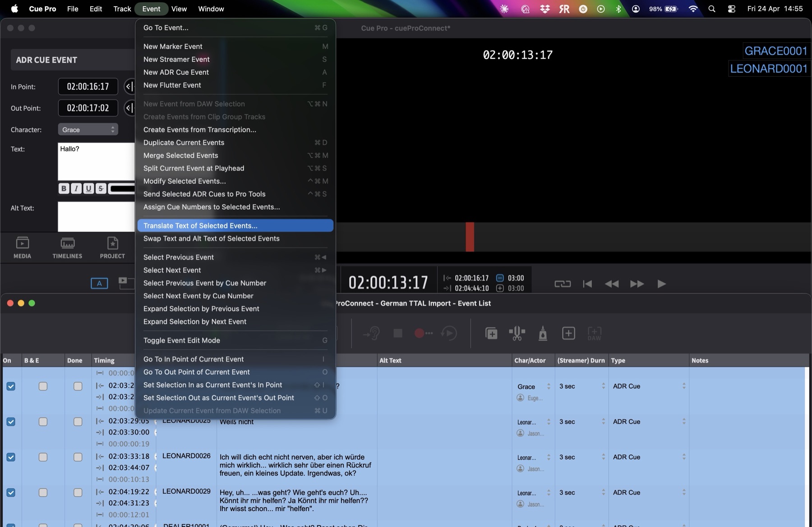Choose Translate Text of Selected Events
This screenshot has height=527, width=812.
[x=235, y=225]
